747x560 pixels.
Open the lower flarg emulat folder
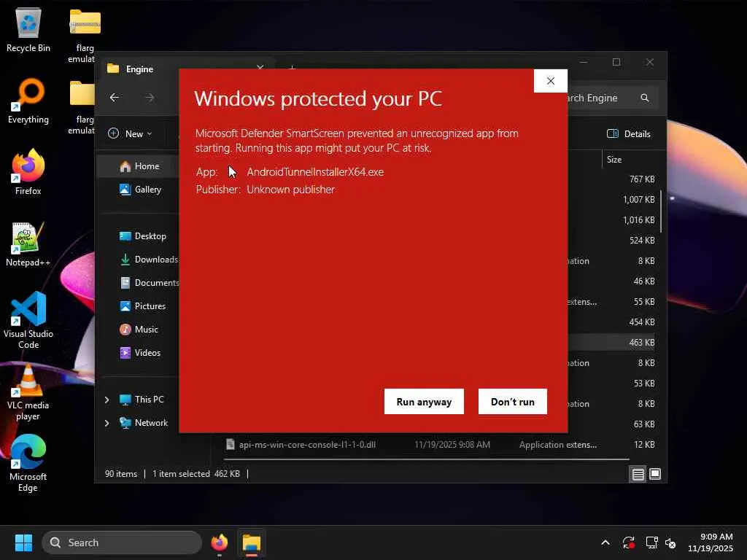83,106
